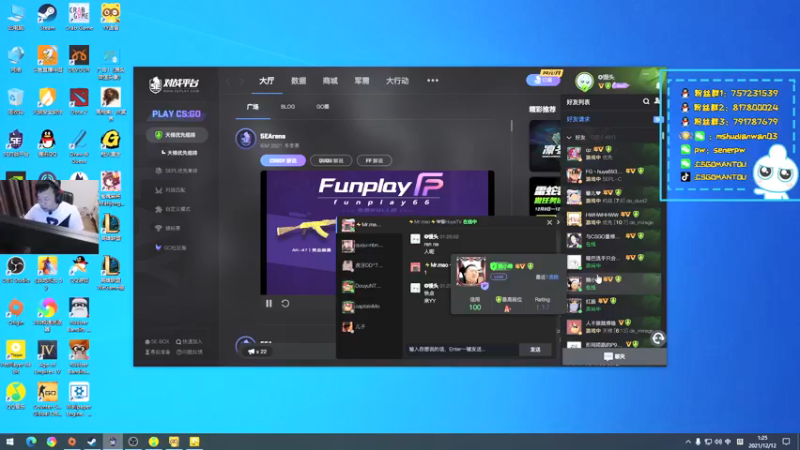Click the headset support floating icon

pos(658,339)
